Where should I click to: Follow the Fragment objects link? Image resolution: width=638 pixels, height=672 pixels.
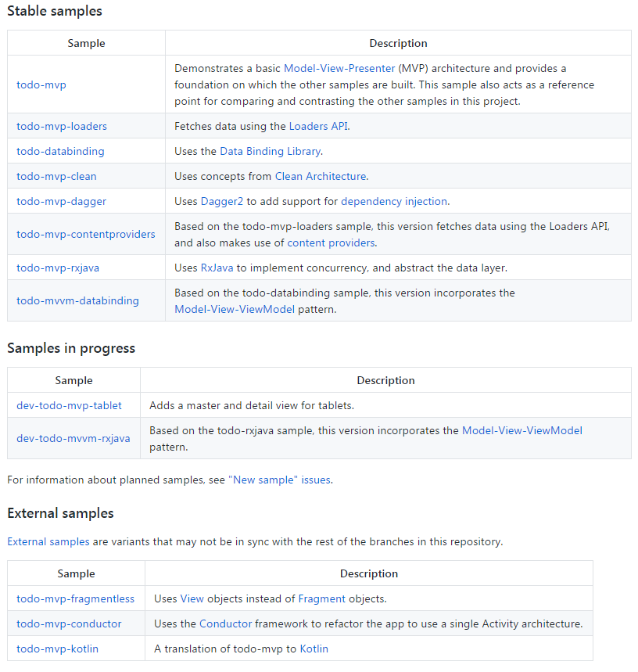[321, 599]
